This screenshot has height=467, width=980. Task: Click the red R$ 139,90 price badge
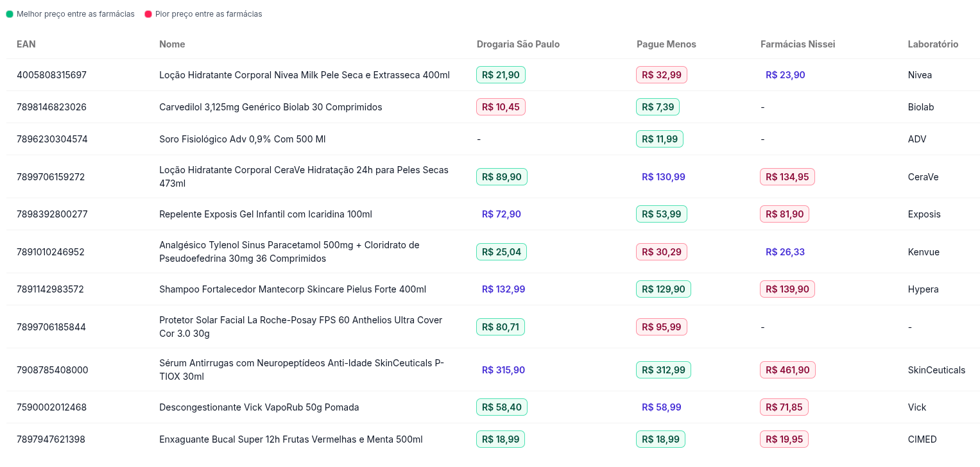(787, 289)
